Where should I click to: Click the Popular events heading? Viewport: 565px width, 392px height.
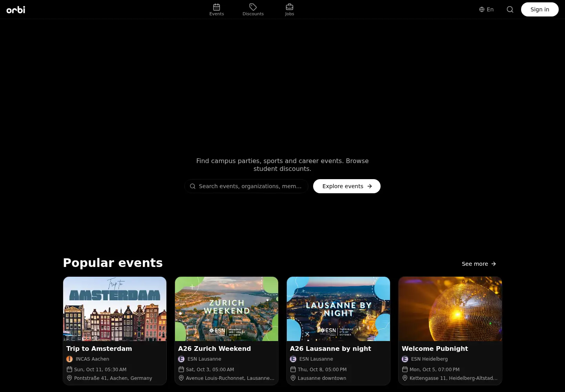113,263
